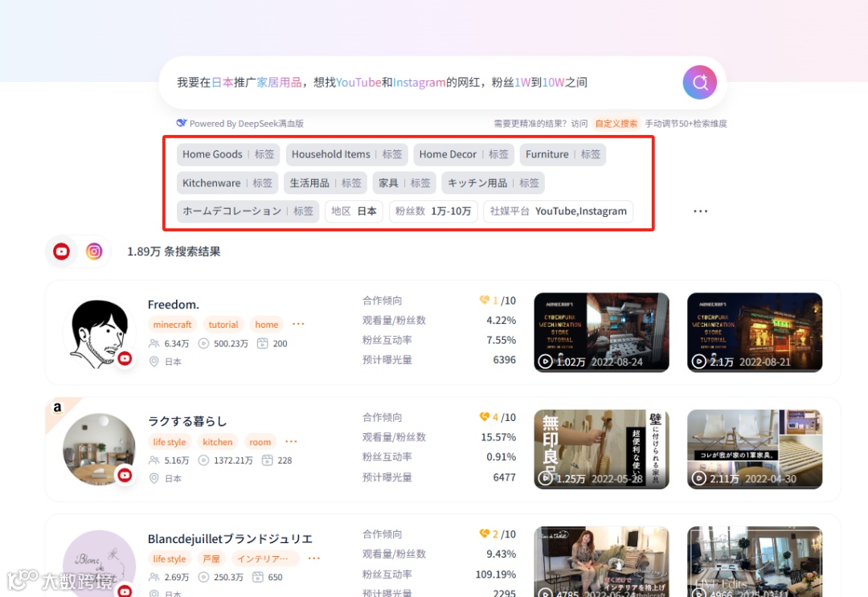The width and height of the screenshot is (868, 597).
Task: Open more filters ellipsis beside search tags
Action: (700, 211)
